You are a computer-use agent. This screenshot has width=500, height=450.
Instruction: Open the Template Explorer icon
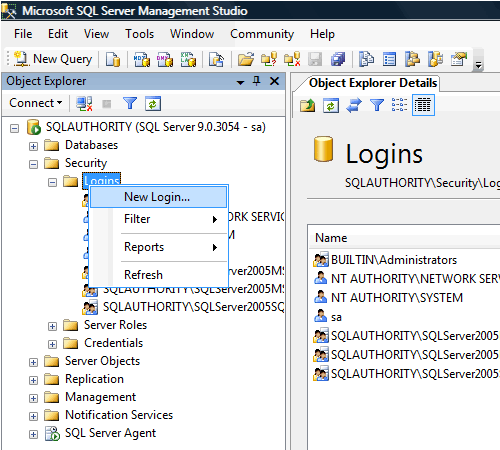pos(436,59)
